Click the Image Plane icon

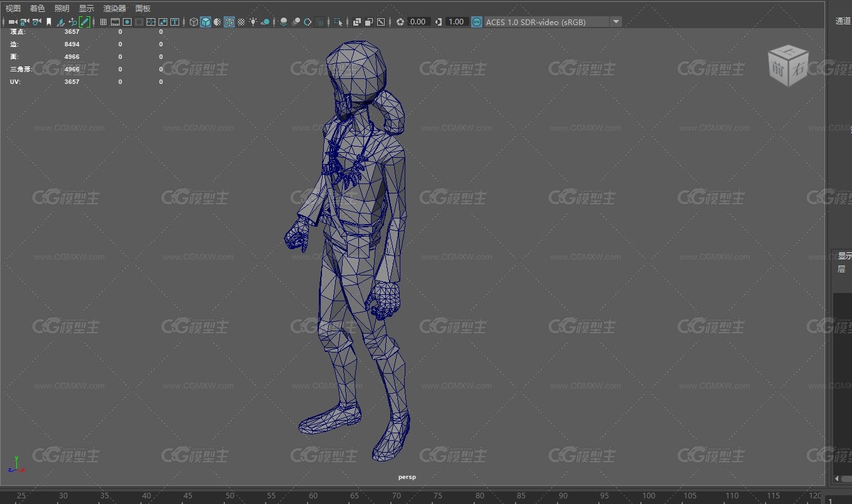pyautogui.click(x=61, y=22)
